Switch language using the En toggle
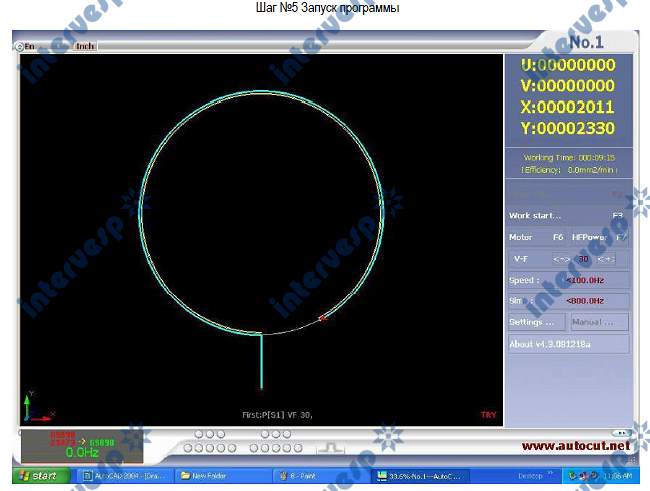Screen dimensions: 650x491 tap(27, 46)
